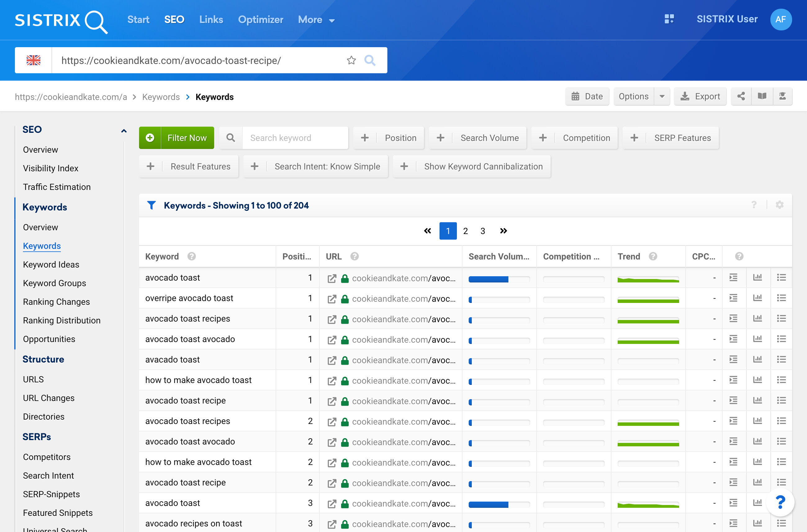Open URL link for how to make avocado toast position 1

[x=404, y=381]
